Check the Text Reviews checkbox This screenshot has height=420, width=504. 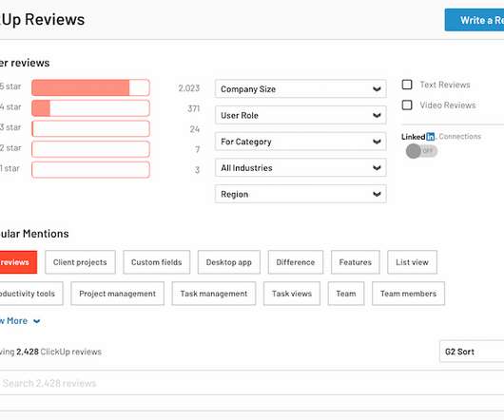tap(407, 85)
